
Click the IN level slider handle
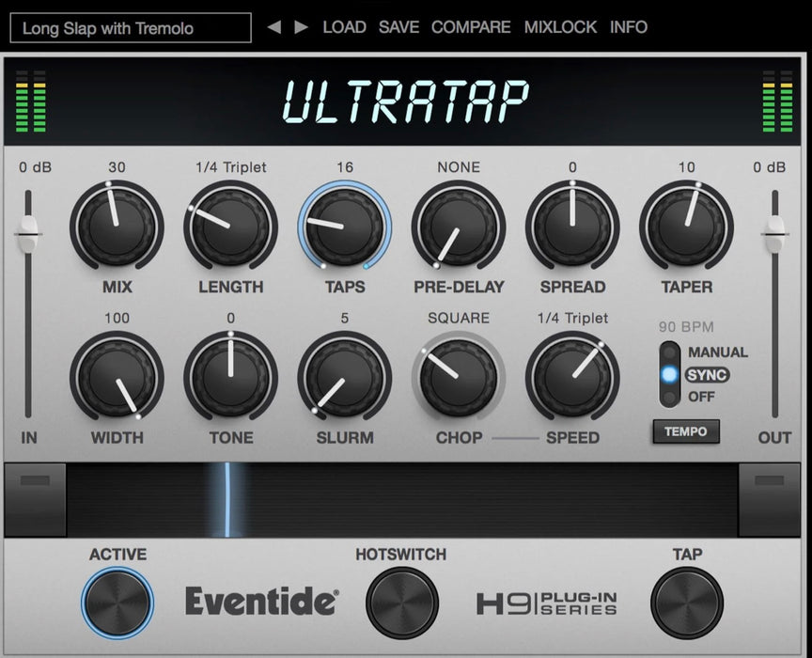[x=29, y=228]
